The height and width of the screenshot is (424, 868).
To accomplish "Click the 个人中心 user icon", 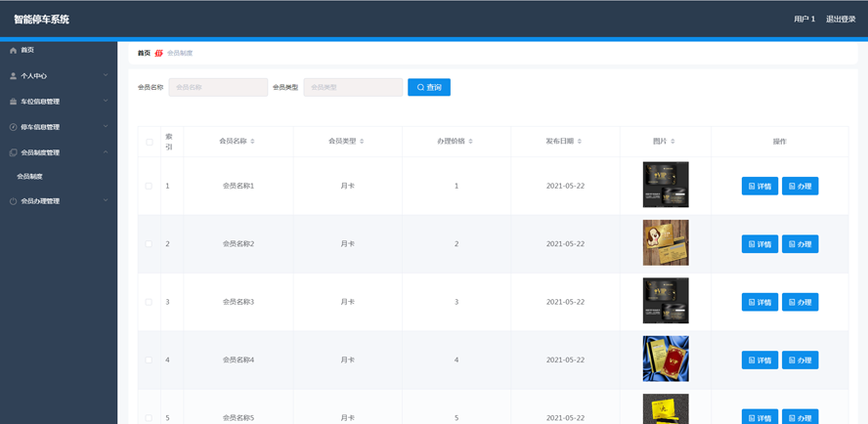I will 13,76.
